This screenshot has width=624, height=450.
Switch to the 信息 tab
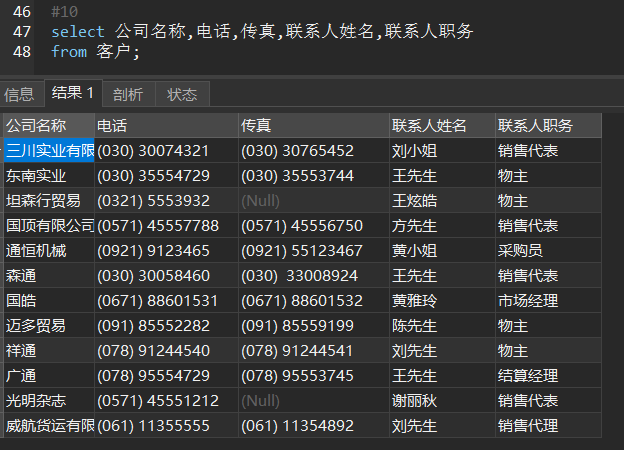click(19, 94)
